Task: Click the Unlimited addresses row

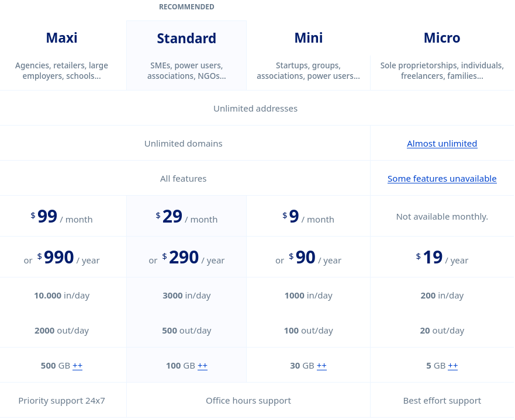Action: [255, 108]
